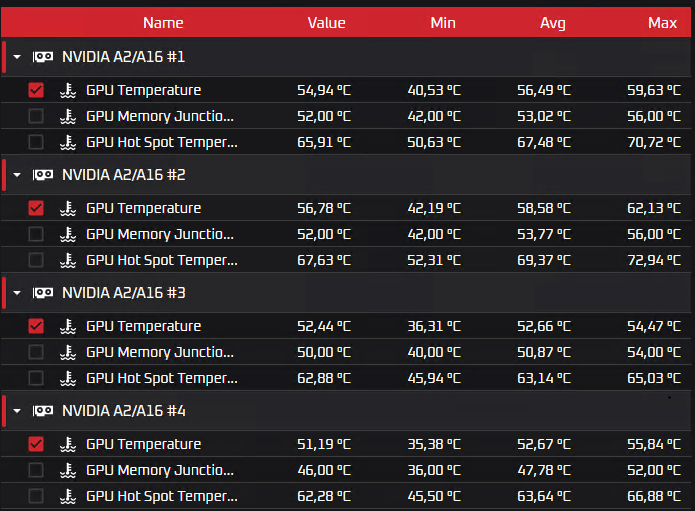The width and height of the screenshot is (695, 511).
Task: Uncheck GPU Temperature for NVIDIA A2/A16 #4
Action: [x=36, y=444]
